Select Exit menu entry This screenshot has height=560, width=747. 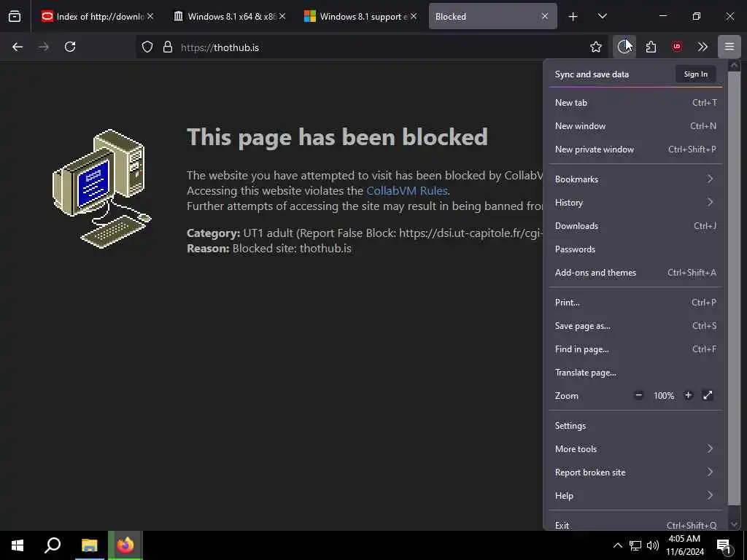click(x=635, y=524)
